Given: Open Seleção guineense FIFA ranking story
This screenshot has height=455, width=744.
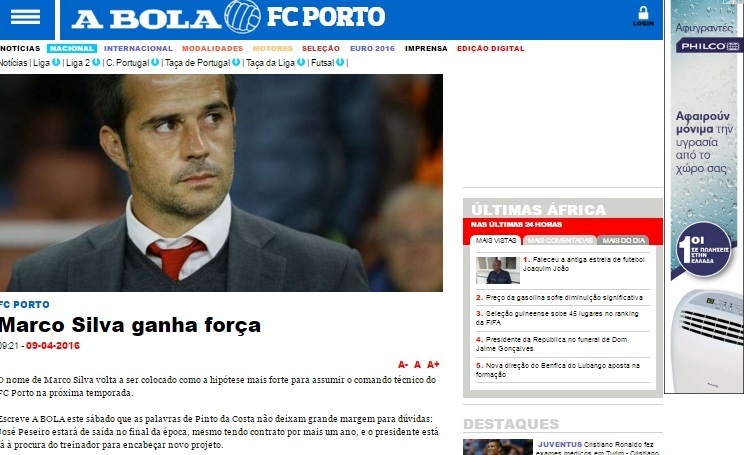Looking at the screenshot, I should pos(558,318).
